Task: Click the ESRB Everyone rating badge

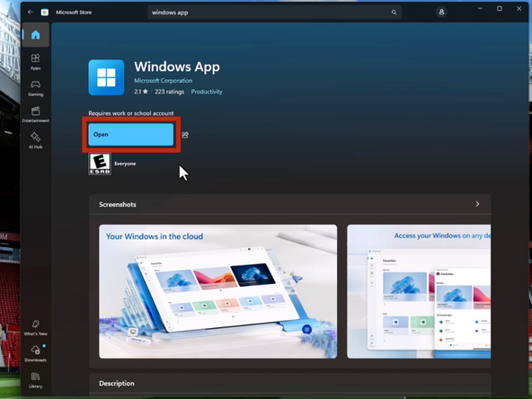Action: pos(100,164)
